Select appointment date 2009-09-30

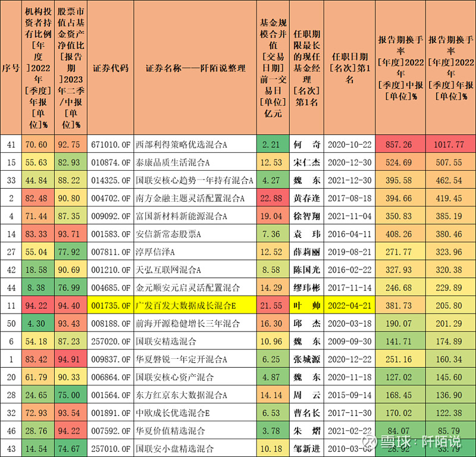pos(350,342)
